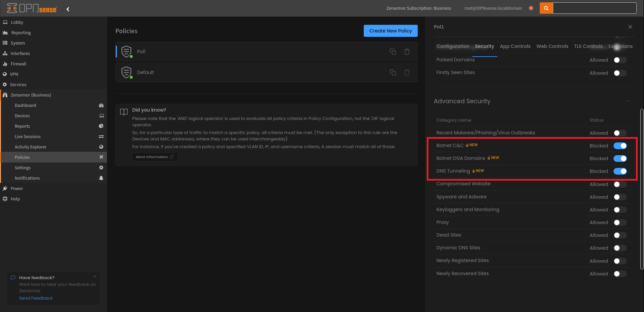
Task: Toggle Keyloggers and Monitoring blocking
Action: tap(620, 210)
